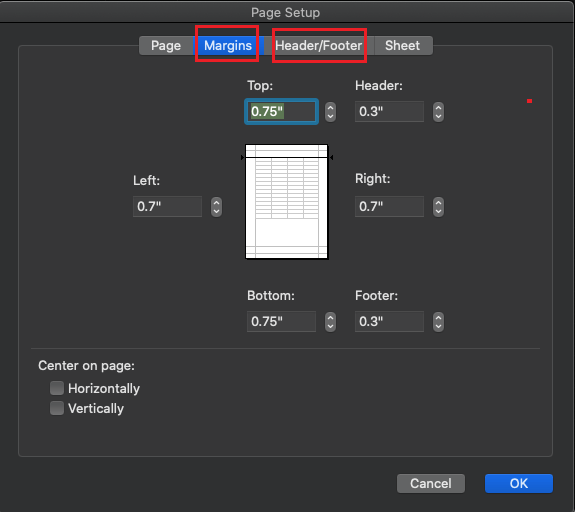Click the Top margin input field

281,111
